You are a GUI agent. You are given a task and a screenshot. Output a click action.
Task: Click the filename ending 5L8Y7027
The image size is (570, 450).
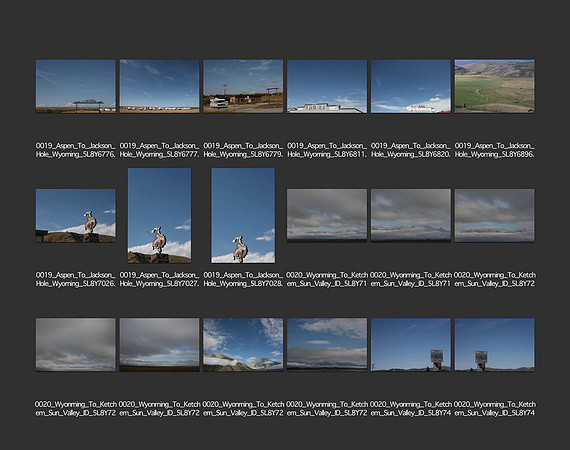(160, 279)
